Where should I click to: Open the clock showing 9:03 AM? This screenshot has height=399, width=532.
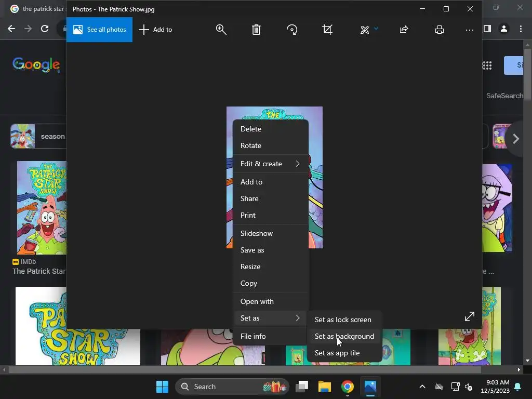click(495, 387)
